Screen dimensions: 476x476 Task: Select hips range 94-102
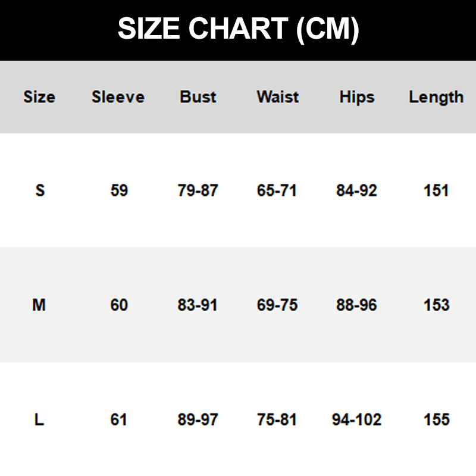[356, 419]
